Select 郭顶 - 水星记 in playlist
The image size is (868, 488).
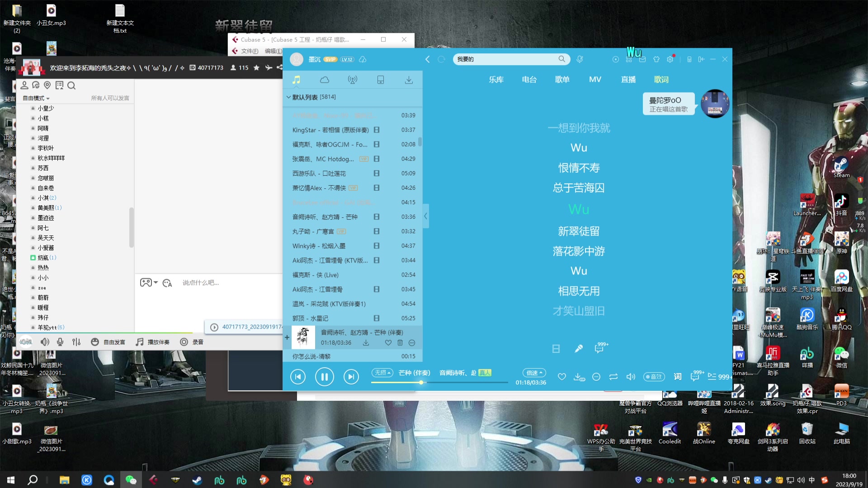353,319
